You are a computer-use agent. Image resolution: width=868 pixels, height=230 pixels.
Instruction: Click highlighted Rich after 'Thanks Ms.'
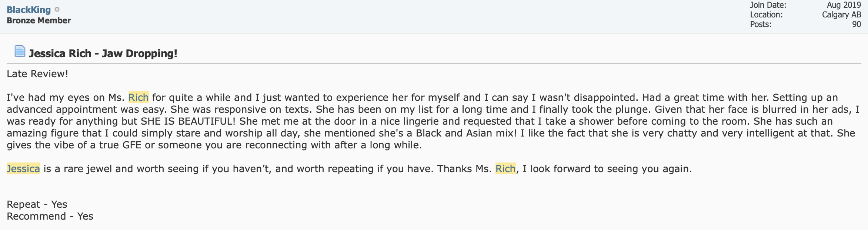pos(505,169)
